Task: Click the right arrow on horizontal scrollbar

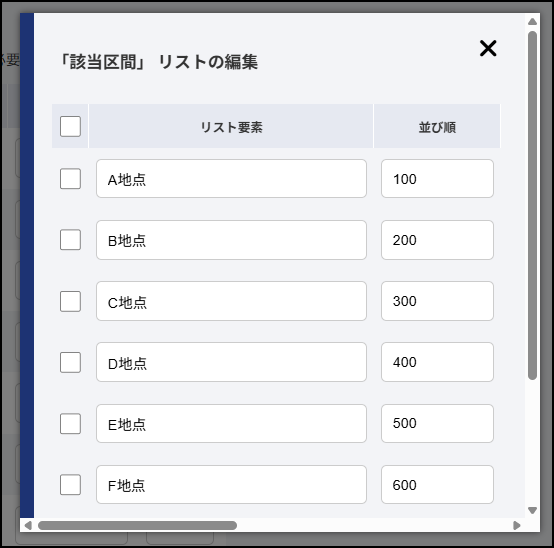Action: tap(517, 525)
